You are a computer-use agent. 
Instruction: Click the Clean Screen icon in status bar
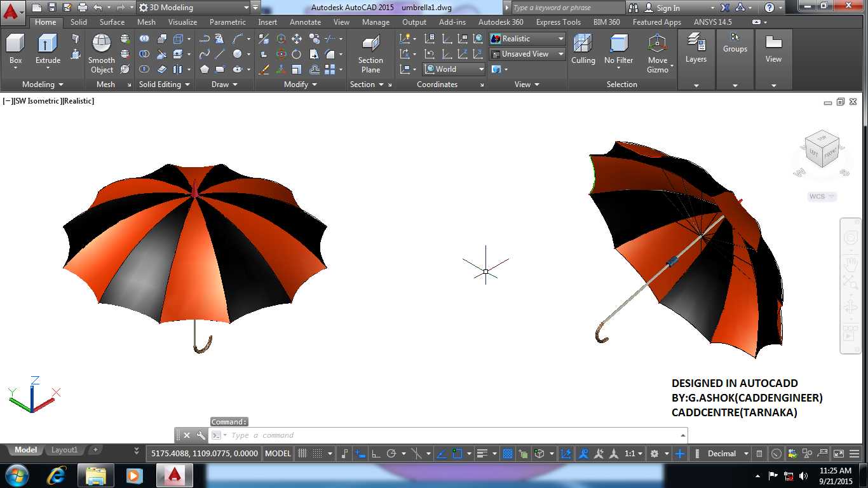tap(838, 454)
